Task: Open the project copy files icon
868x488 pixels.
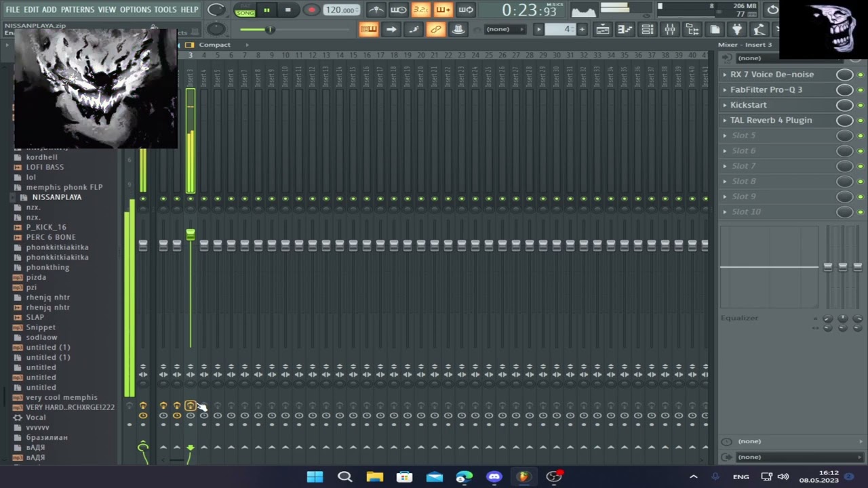Action: (715, 29)
